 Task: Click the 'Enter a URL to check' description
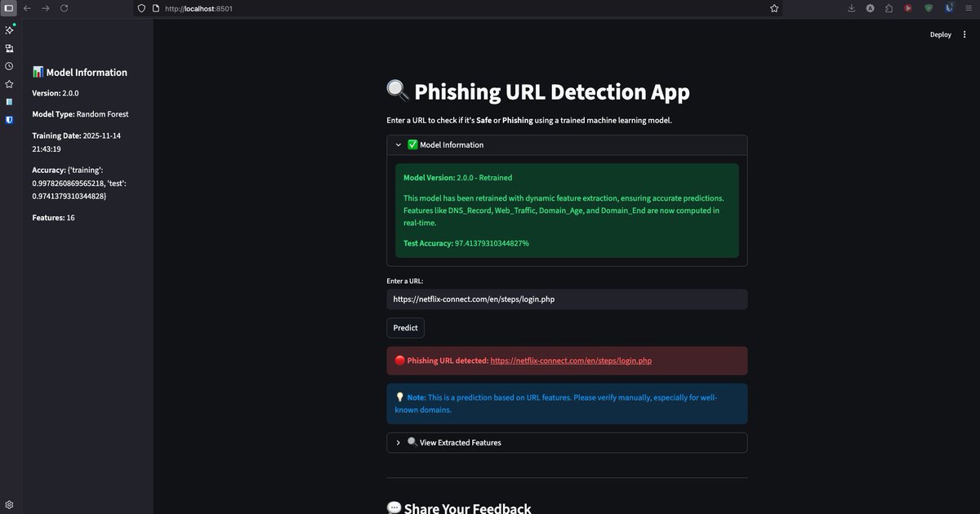click(529, 121)
